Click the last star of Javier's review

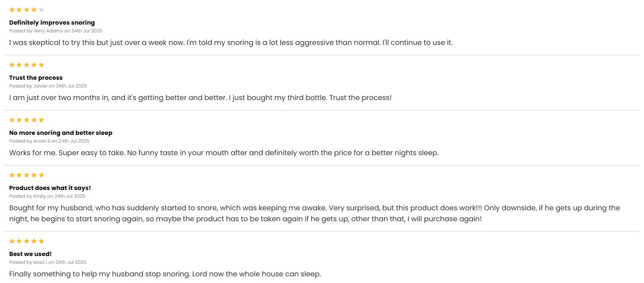pos(41,65)
